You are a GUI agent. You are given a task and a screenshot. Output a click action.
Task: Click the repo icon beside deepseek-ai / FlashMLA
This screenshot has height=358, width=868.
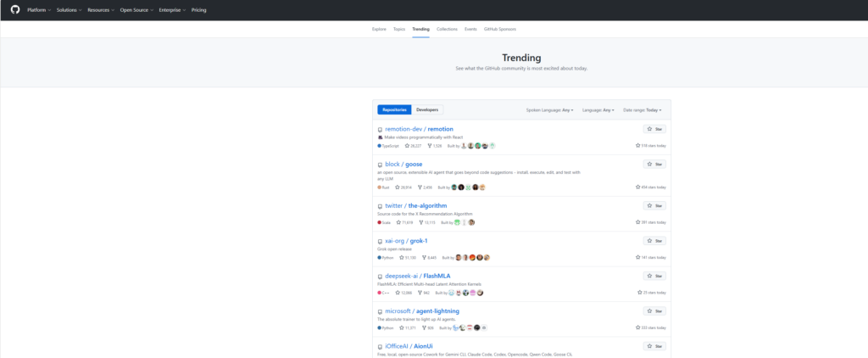point(380,277)
